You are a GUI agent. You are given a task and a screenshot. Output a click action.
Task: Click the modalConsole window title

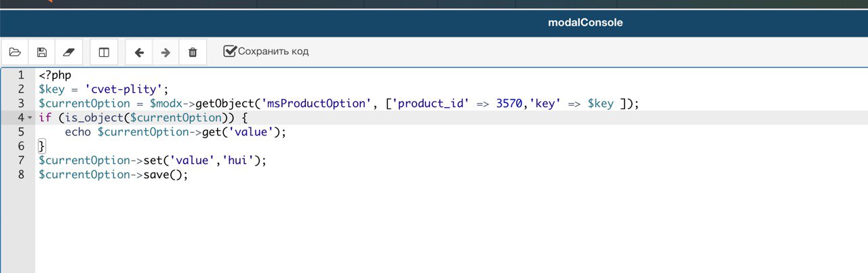585,22
